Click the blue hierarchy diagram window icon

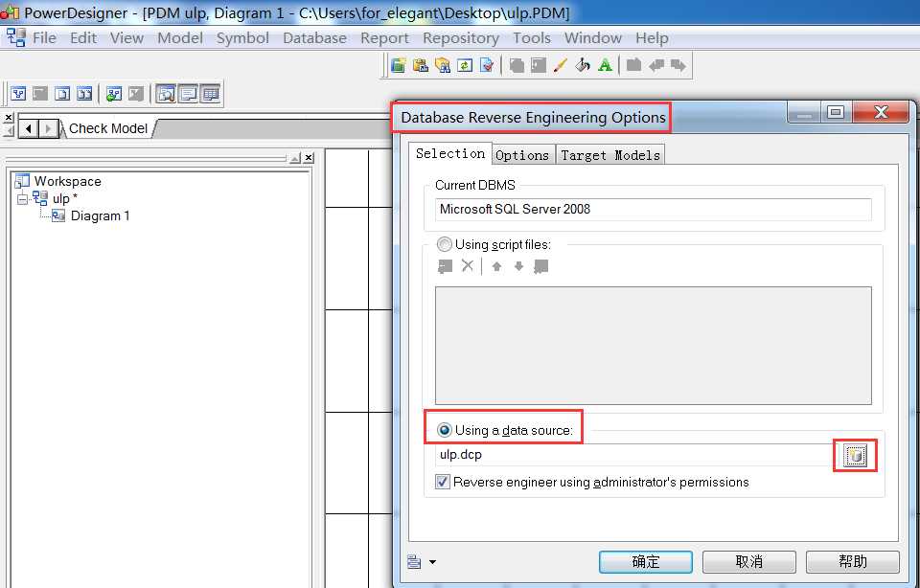(x=19, y=93)
